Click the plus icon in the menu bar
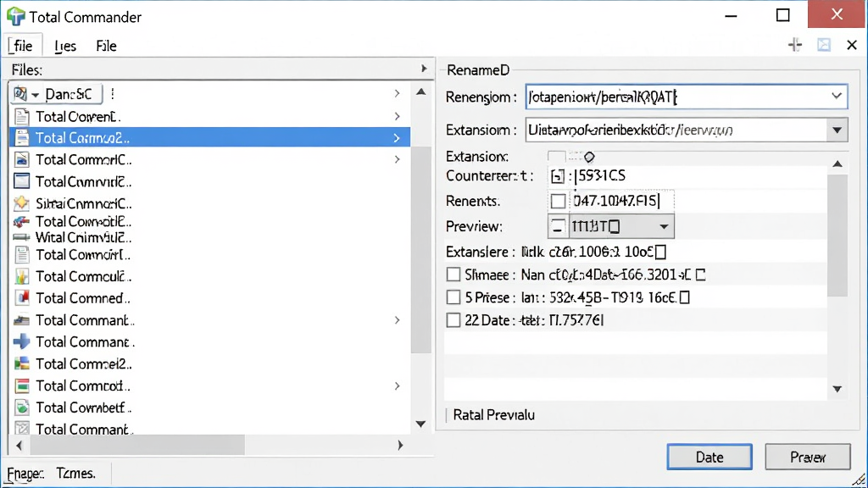The height and width of the screenshot is (488, 868). click(795, 45)
